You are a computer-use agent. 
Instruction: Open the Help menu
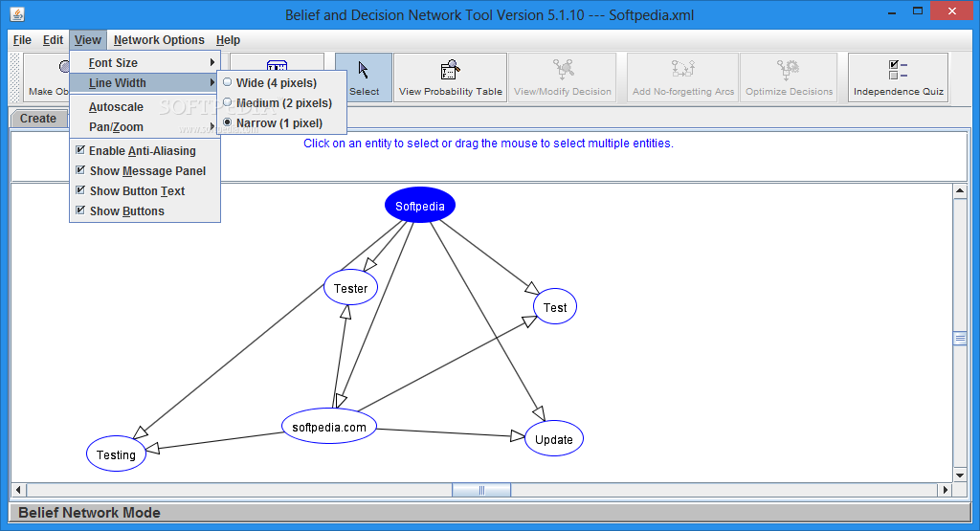click(228, 40)
